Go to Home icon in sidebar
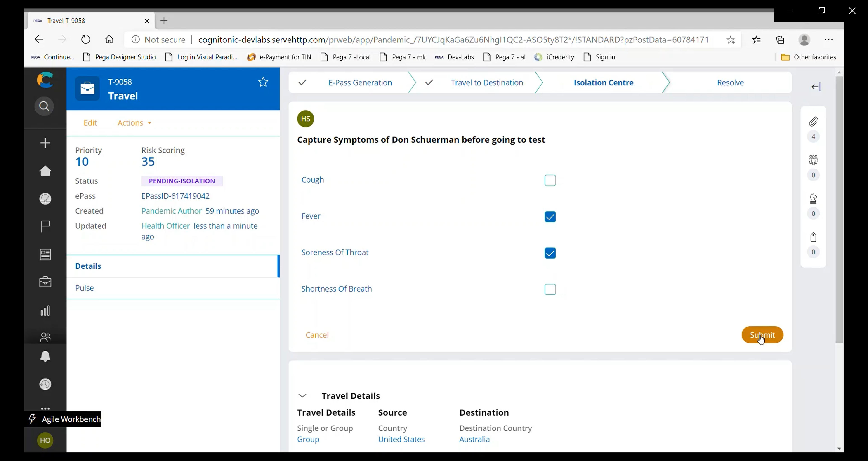This screenshot has height=461, width=868. (x=45, y=171)
